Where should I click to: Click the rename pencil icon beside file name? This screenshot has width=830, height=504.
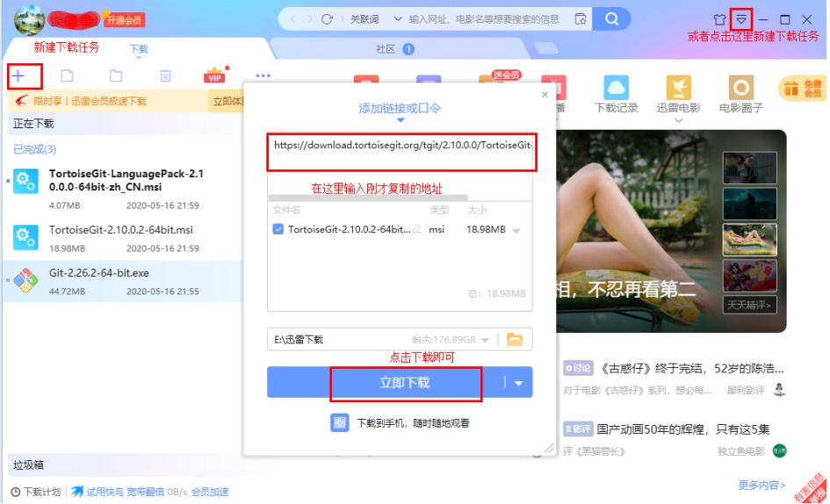416,229
